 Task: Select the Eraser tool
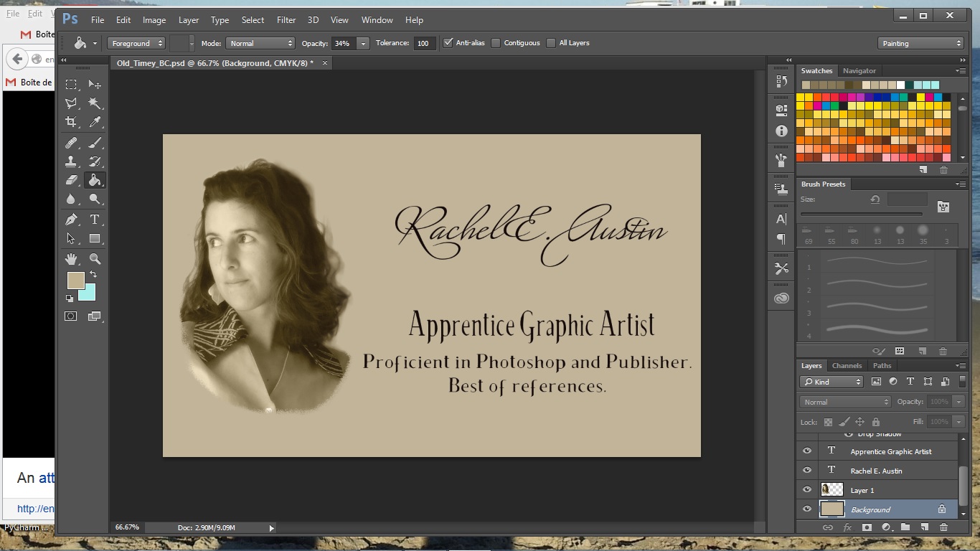(71, 180)
